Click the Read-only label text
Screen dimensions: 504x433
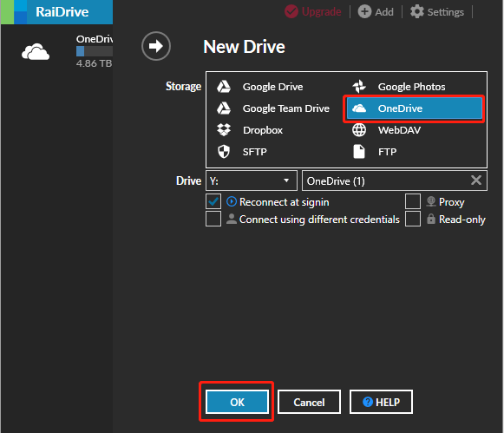pos(461,220)
